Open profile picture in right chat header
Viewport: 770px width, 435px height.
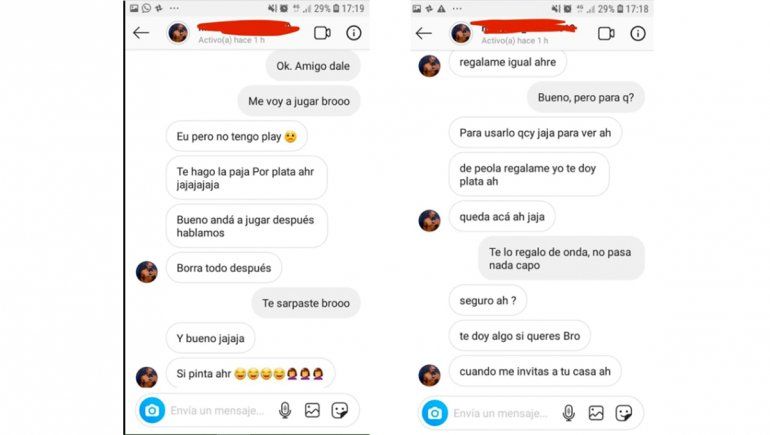(461, 33)
